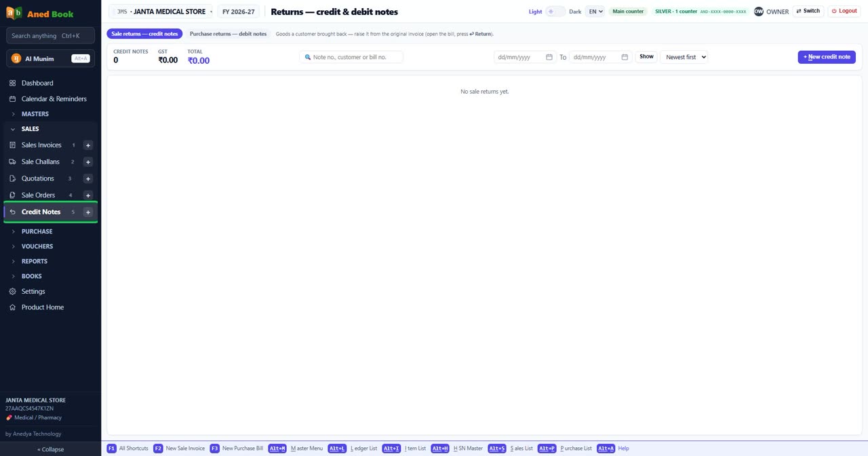This screenshot has width=868, height=456.
Task: Open the calendar picker on the first date field
Action: click(549, 57)
